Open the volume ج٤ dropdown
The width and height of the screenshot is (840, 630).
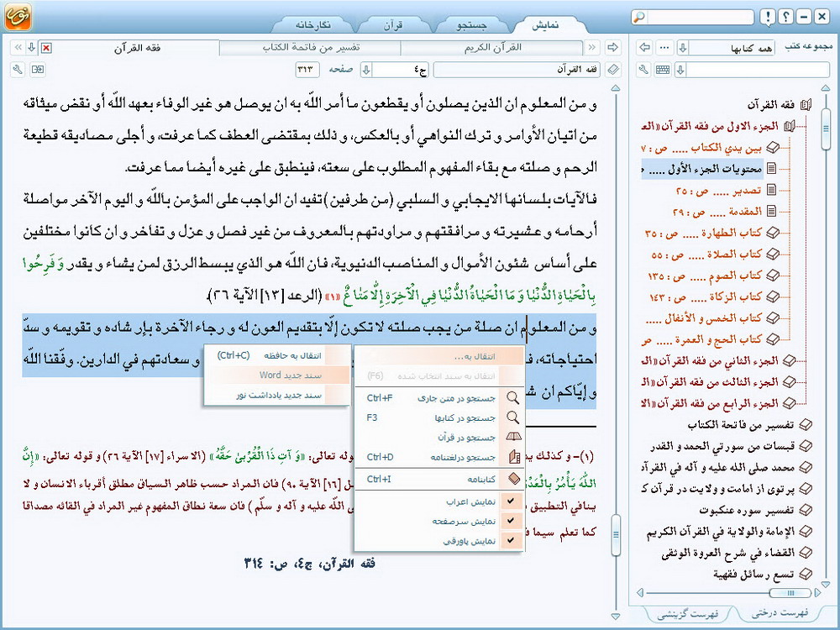366,69
